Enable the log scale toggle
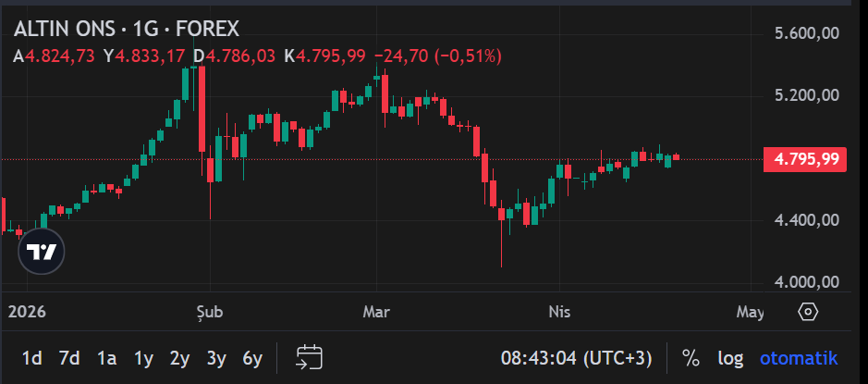 (730, 357)
